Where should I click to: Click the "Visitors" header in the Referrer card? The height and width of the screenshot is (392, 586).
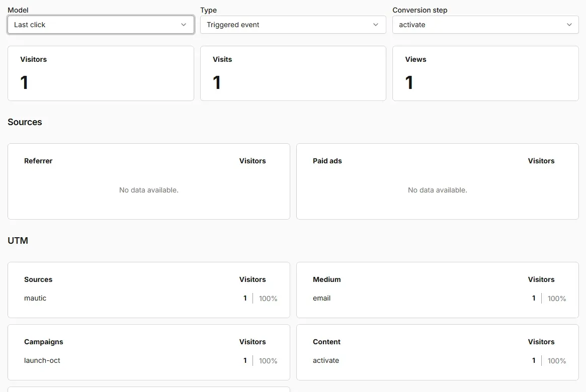tap(253, 161)
